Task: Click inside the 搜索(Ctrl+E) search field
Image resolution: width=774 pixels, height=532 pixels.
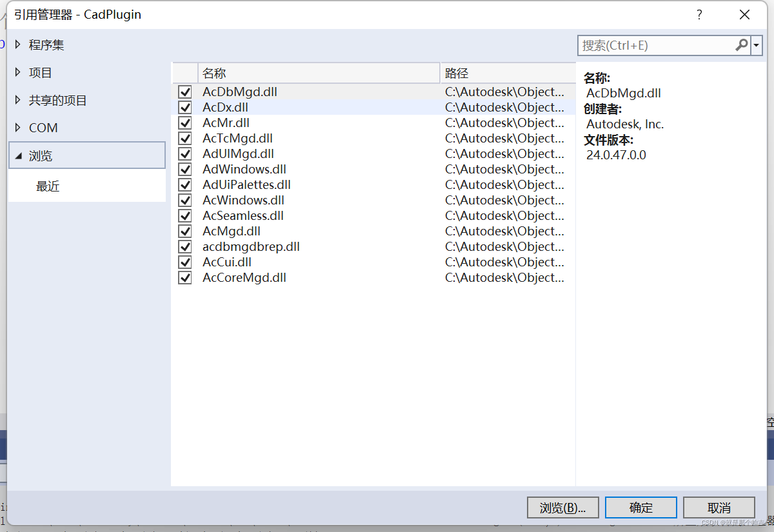Action: [645, 46]
